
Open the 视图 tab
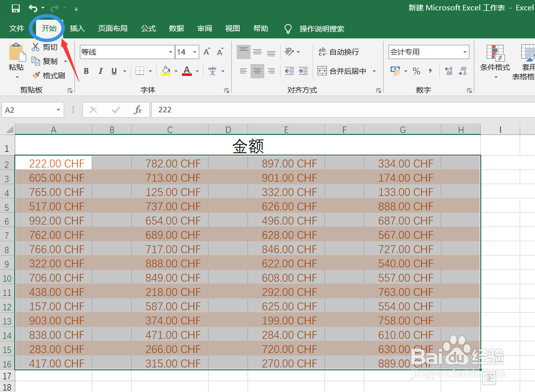[x=232, y=28]
